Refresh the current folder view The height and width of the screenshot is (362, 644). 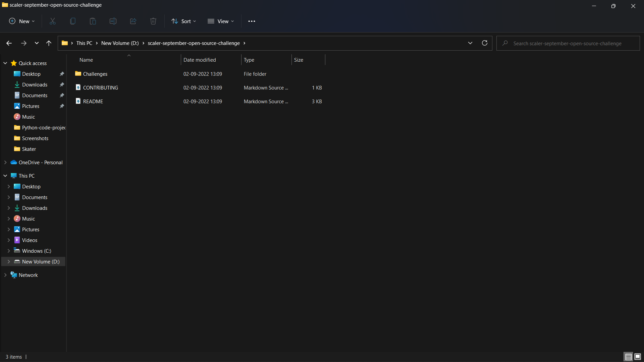tap(485, 43)
